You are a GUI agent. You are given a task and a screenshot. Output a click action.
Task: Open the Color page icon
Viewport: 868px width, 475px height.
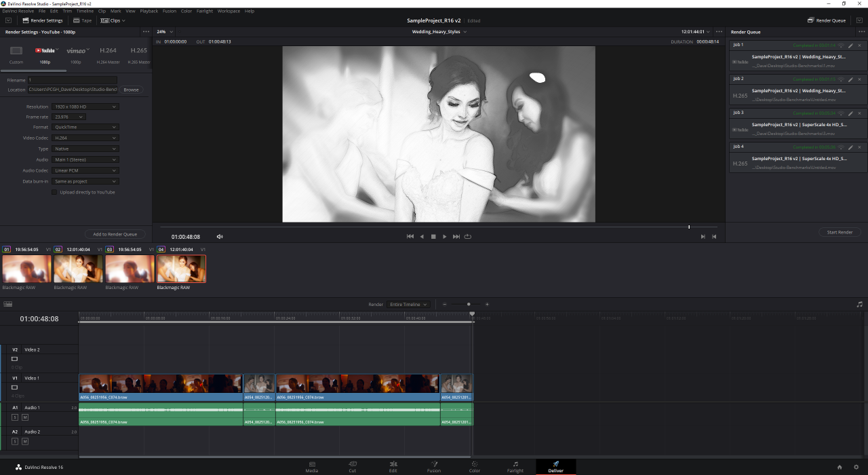click(475, 464)
